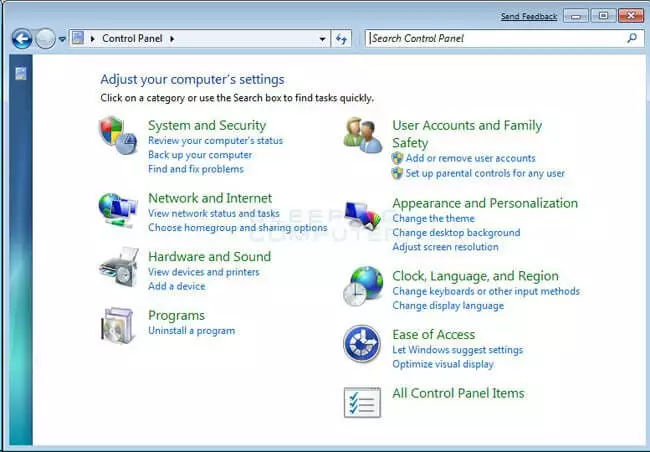Open Choose homegroup and sharing options
Viewport: 650px width, 452px height.
click(238, 227)
